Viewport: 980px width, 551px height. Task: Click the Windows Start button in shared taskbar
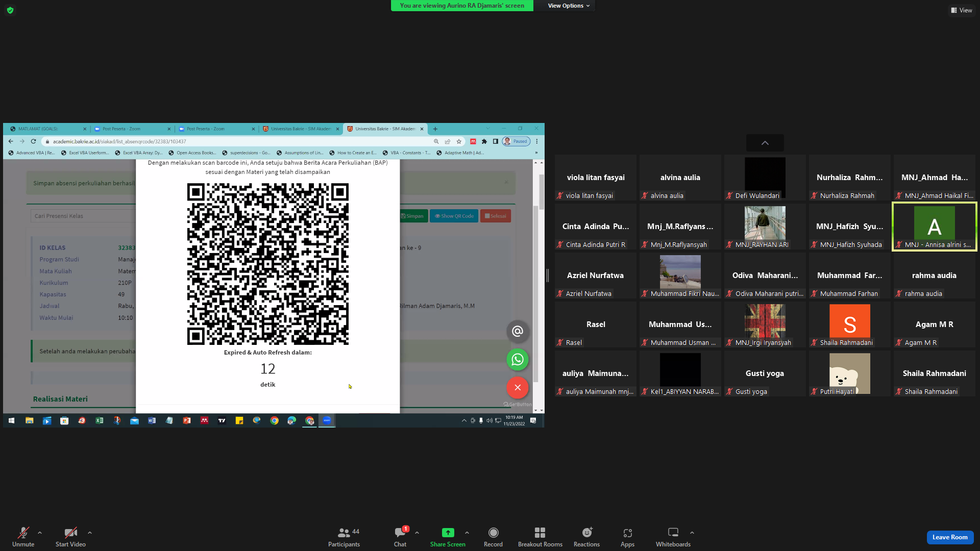coord(12,420)
